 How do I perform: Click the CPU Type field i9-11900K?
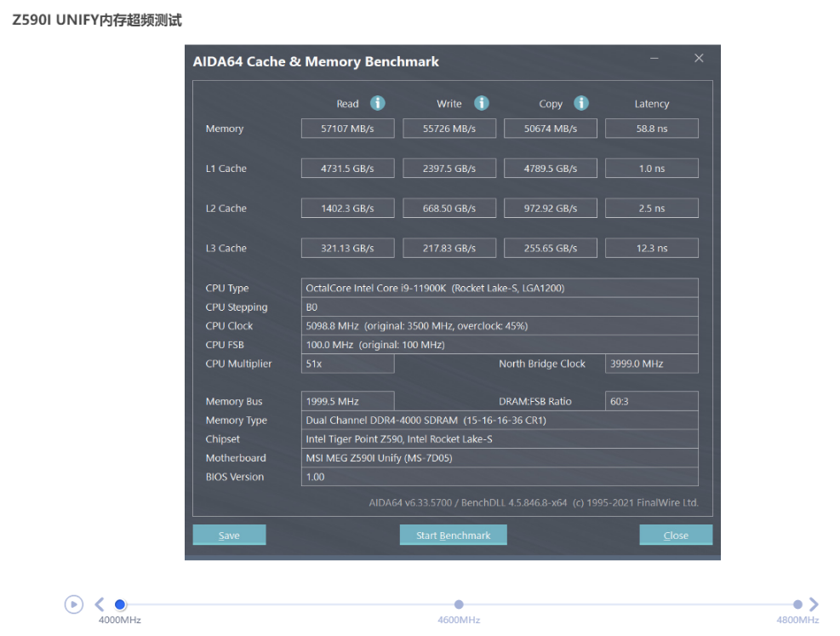tap(500, 288)
